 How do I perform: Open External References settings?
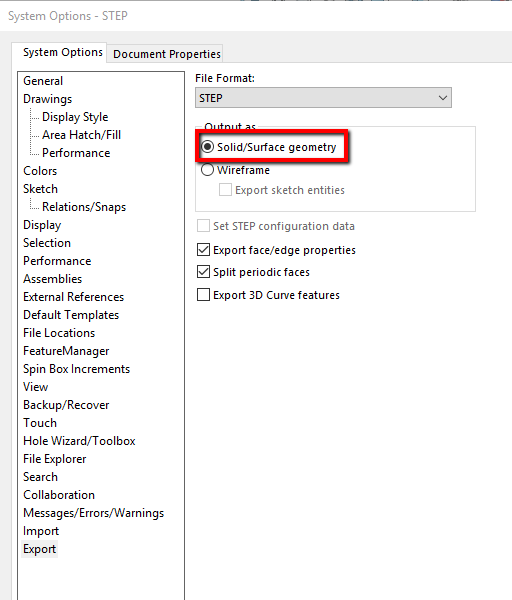click(73, 297)
